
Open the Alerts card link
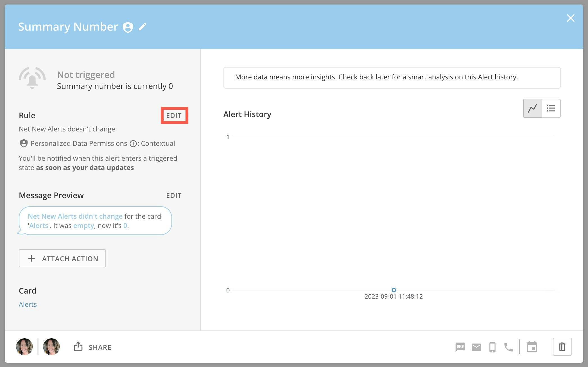(28, 304)
